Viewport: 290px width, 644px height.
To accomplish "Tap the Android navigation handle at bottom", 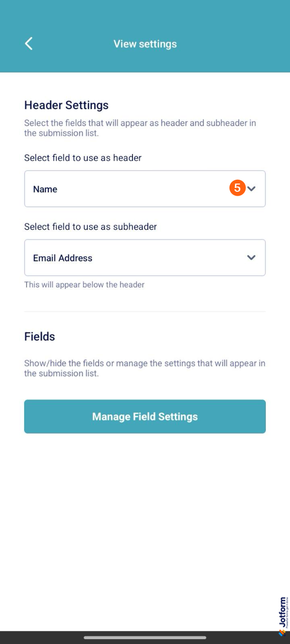I will [x=145, y=636].
